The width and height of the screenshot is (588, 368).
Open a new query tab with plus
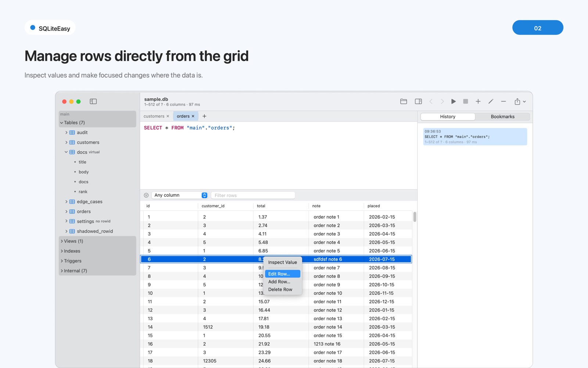coord(204,116)
